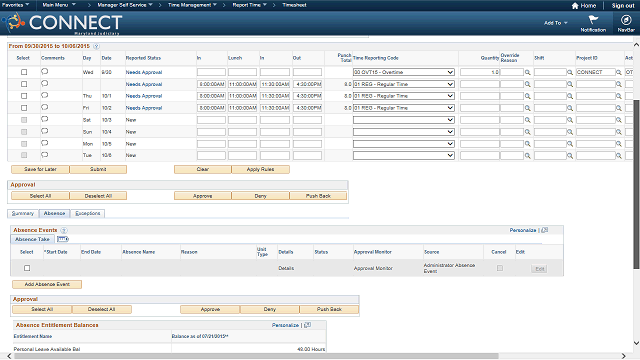The width and height of the screenshot is (640, 360).
Task: Click the Out time field for Fri 10/2
Action: click(x=307, y=108)
